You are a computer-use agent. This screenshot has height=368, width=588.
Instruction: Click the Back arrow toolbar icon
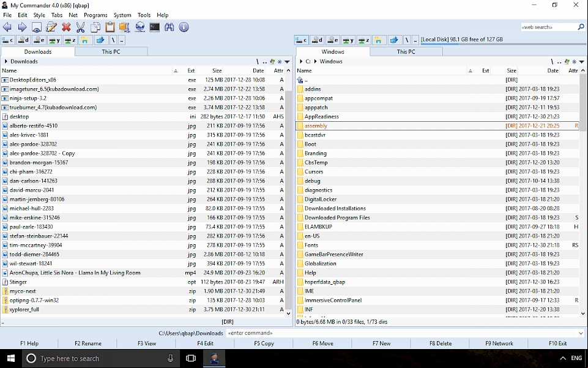(x=7, y=27)
